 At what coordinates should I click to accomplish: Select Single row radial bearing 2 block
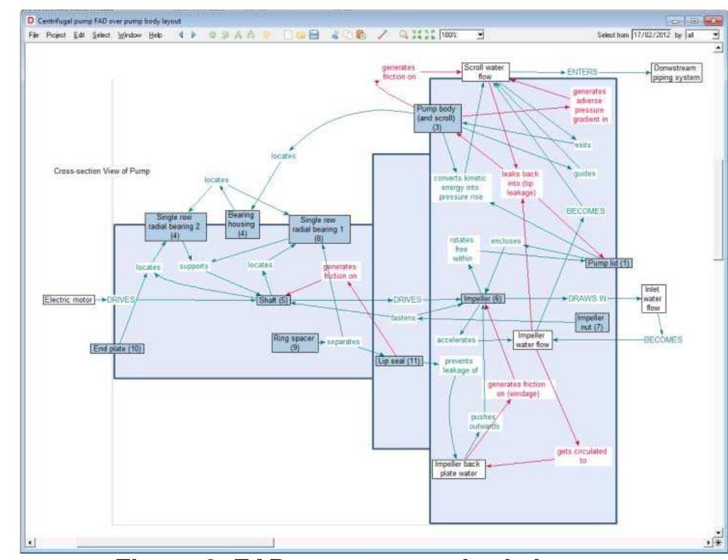tap(175, 227)
